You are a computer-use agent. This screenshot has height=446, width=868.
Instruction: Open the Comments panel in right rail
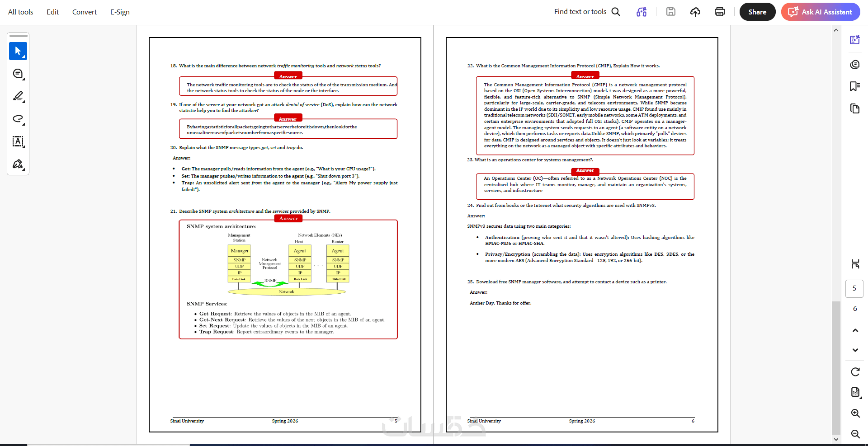pyautogui.click(x=854, y=65)
